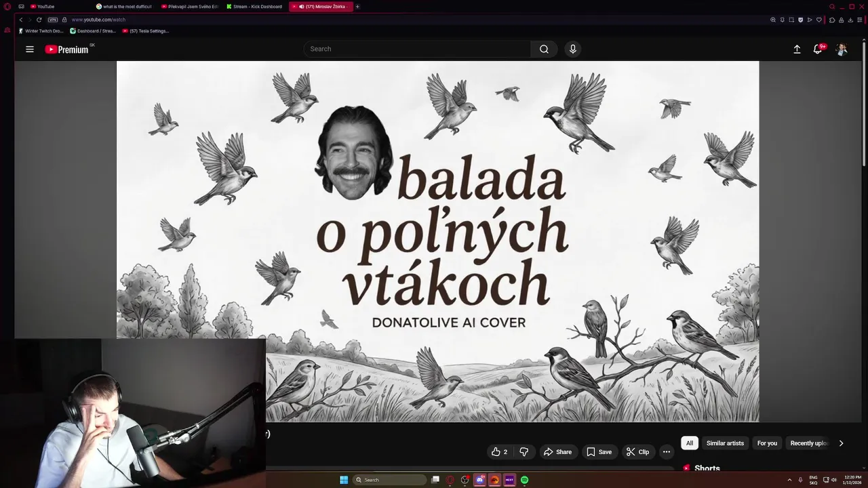
Task: Select the Recently uploaded chip
Action: [x=809, y=443]
